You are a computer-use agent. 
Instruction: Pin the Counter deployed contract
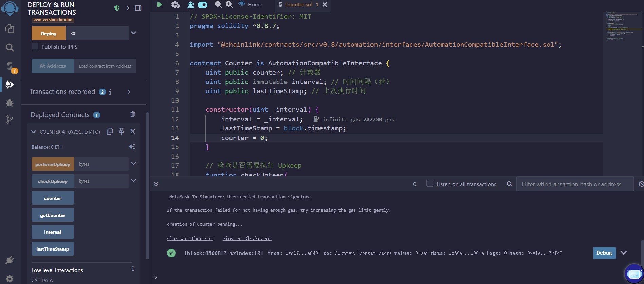click(x=122, y=131)
